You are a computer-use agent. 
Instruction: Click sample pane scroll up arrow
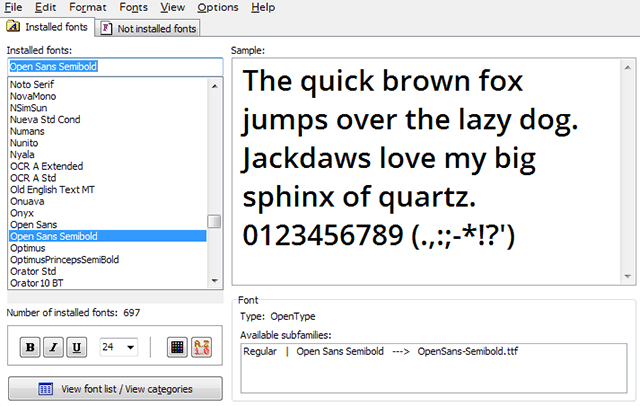click(628, 67)
